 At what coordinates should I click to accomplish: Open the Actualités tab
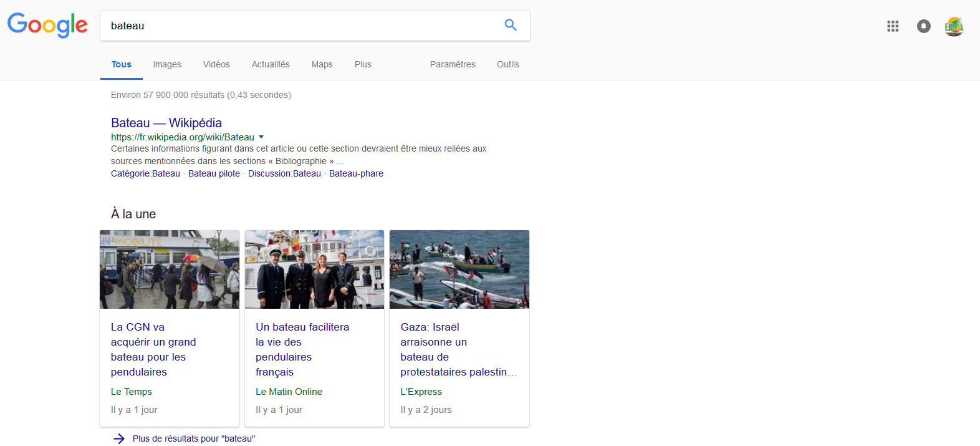click(271, 64)
